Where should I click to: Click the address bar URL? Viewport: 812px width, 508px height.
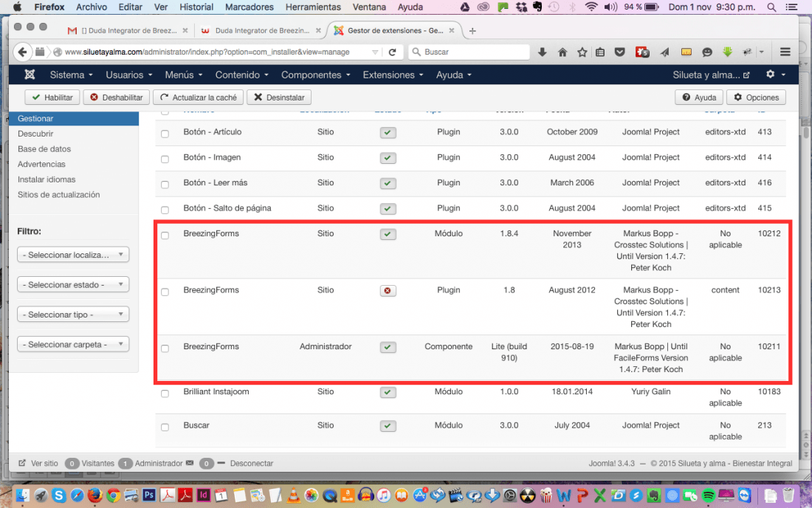click(x=207, y=52)
